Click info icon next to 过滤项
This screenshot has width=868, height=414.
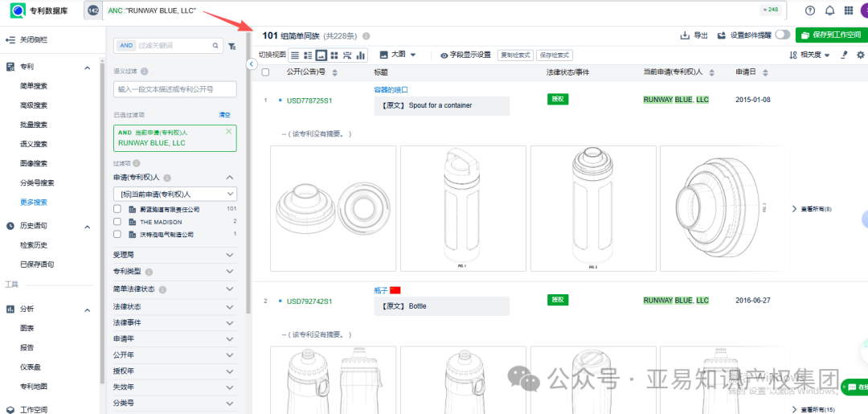click(x=136, y=163)
